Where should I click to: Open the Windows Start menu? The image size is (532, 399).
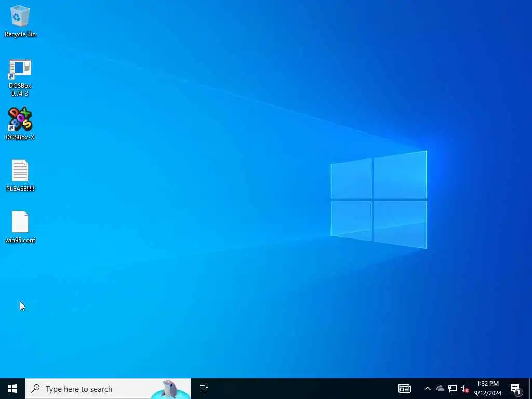click(12, 389)
